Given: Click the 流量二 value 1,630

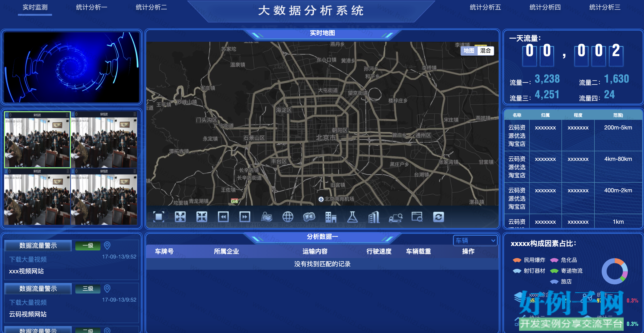Looking at the screenshot, I should [x=616, y=79].
